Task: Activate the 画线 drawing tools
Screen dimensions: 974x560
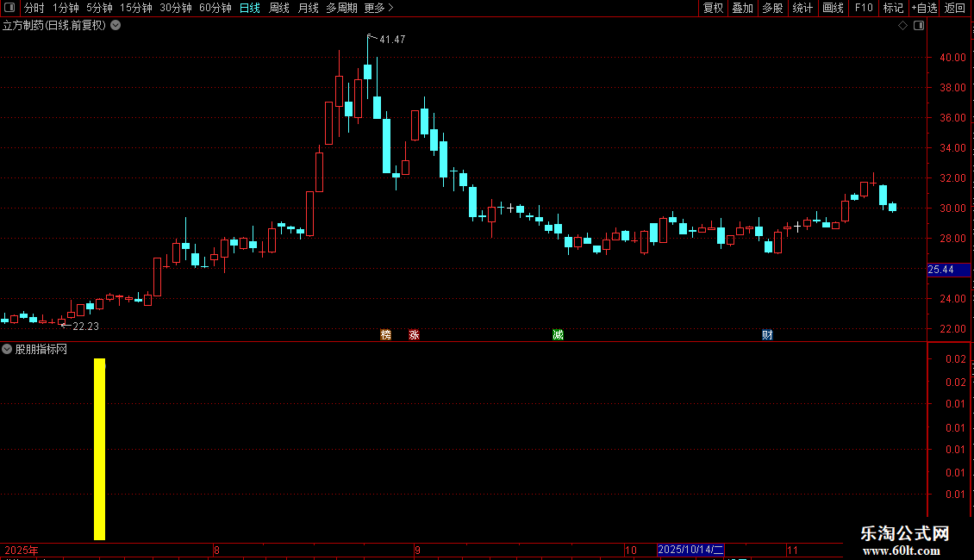Action: tap(833, 8)
